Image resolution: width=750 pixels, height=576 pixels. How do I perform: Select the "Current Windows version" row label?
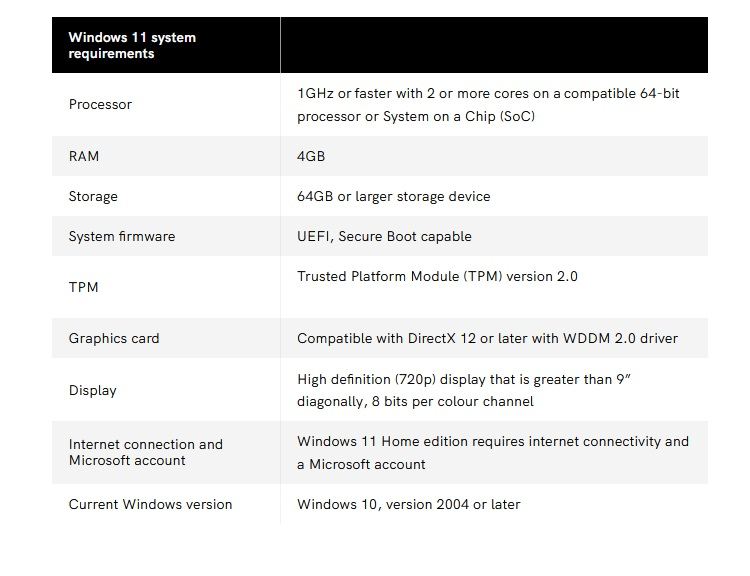click(150, 504)
